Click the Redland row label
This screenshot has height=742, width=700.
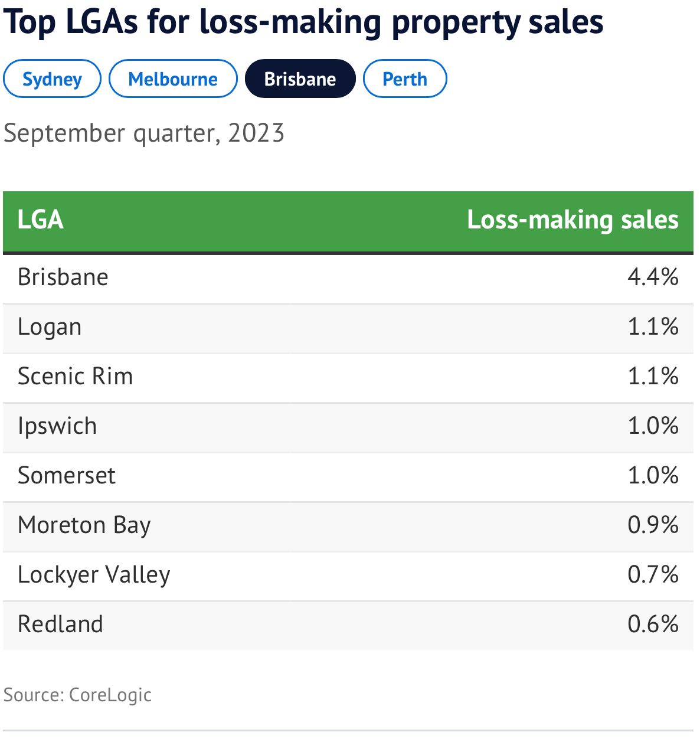[60, 624]
